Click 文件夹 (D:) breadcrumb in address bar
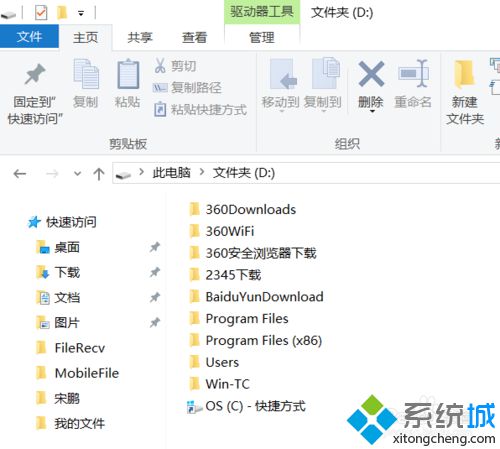The image size is (500, 449). pos(244,173)
